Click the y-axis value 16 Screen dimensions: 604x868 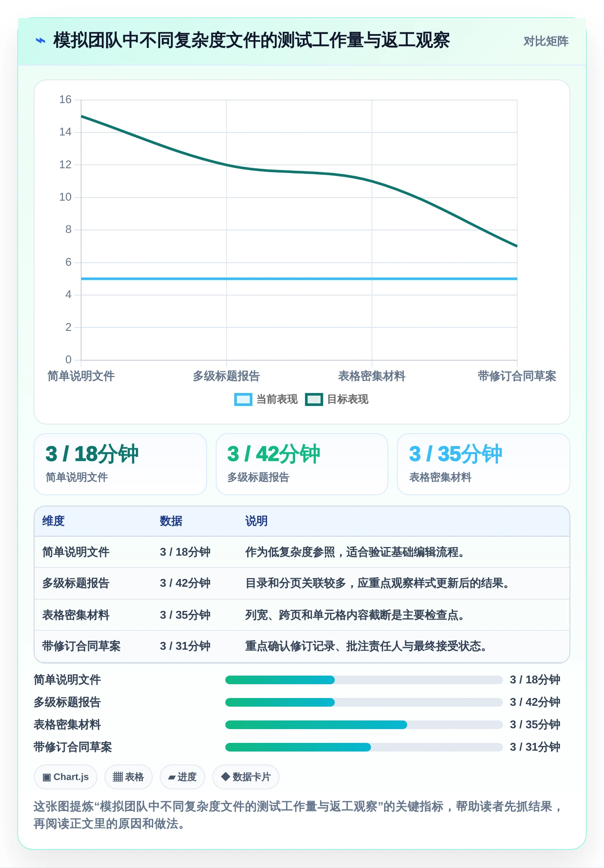[65, 100]
